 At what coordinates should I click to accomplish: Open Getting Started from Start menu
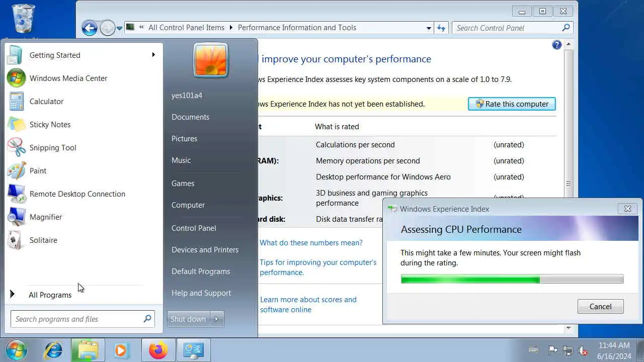click(x=83, y=55)
